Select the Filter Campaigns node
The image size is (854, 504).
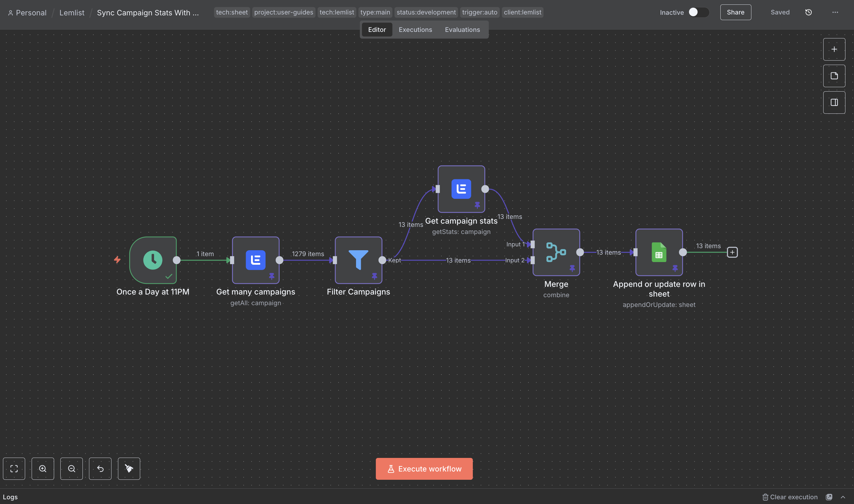tap(358, 260)
